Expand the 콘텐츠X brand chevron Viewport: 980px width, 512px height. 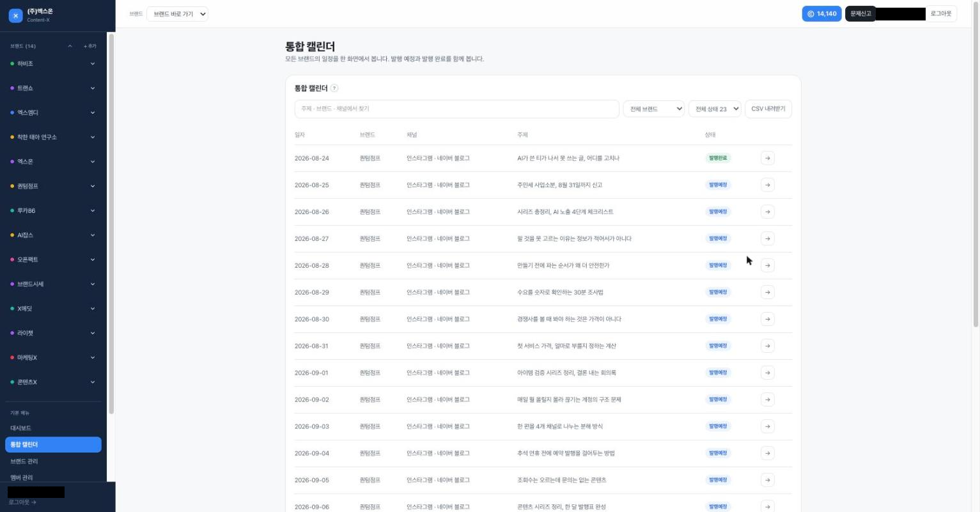(x=93, y=382)
